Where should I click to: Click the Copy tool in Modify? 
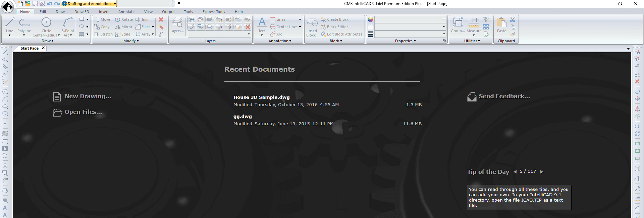(102, 27)
